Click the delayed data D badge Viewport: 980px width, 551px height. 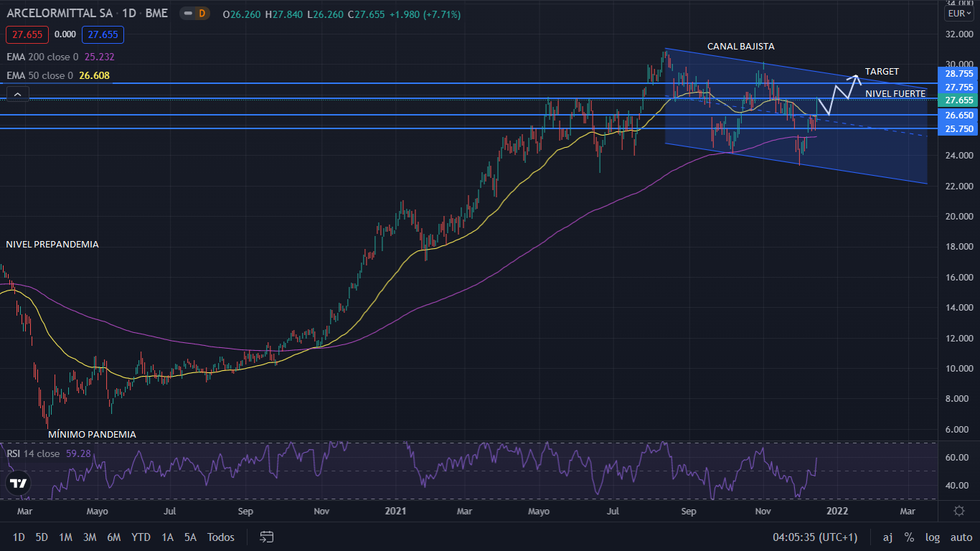[202, 14]
